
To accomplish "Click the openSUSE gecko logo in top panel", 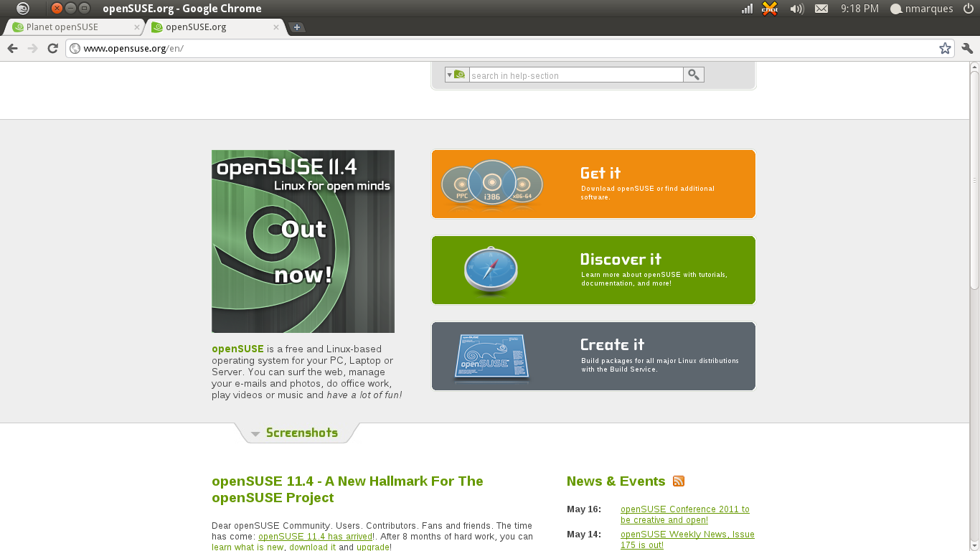I will [23, 9].
